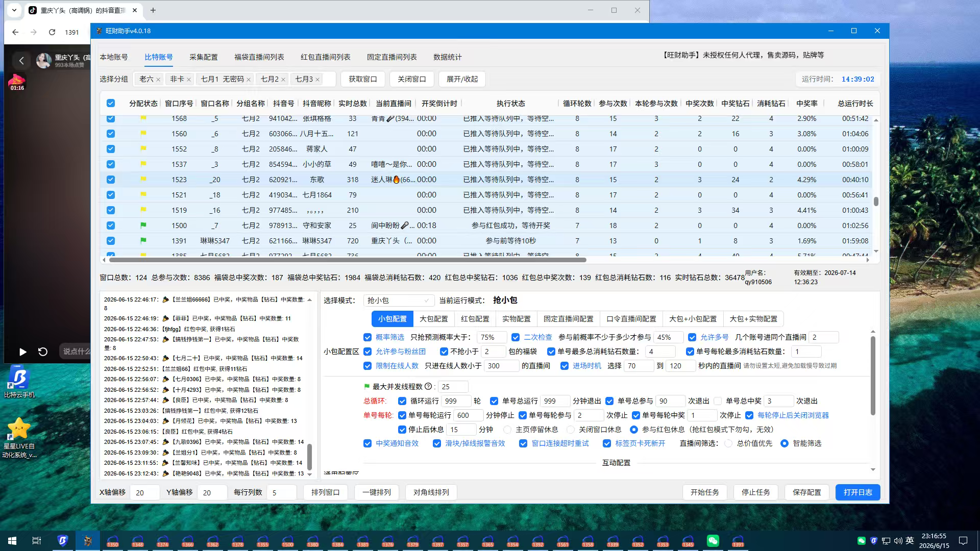
Task: Click the 保存配置 button
Action: (807, 492)
